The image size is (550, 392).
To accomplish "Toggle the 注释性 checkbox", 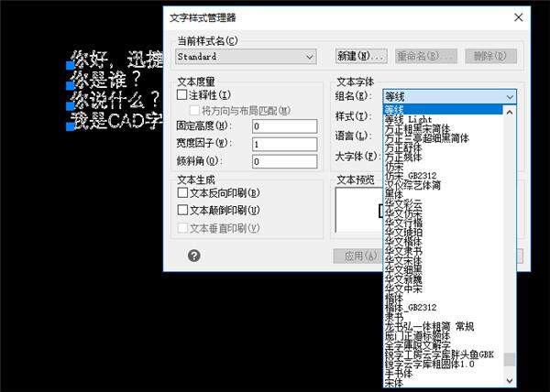I will pyautogui.click(x=182, y=94).
